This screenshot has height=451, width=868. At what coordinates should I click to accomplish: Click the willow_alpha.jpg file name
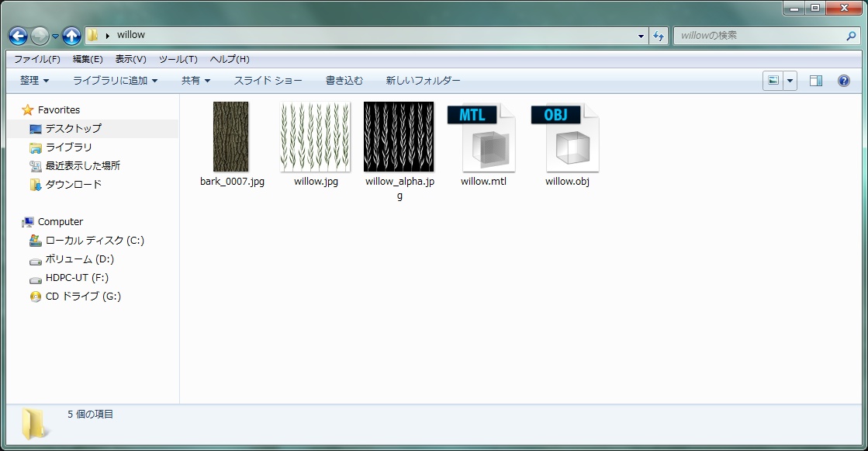point(399,188)
